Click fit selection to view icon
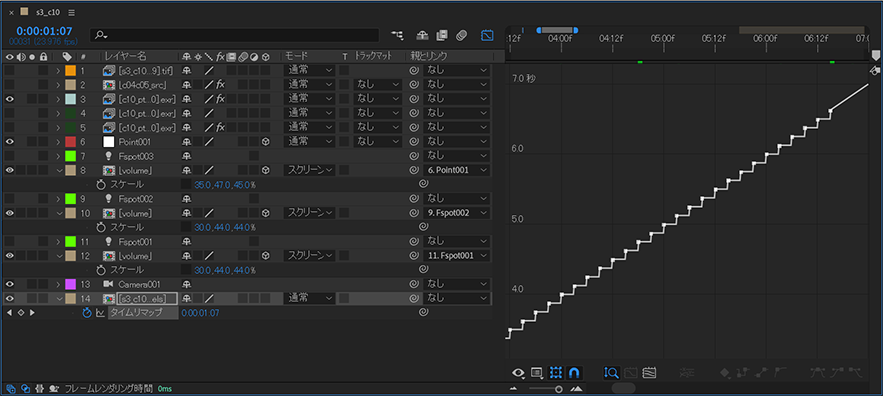 (631, 373)
